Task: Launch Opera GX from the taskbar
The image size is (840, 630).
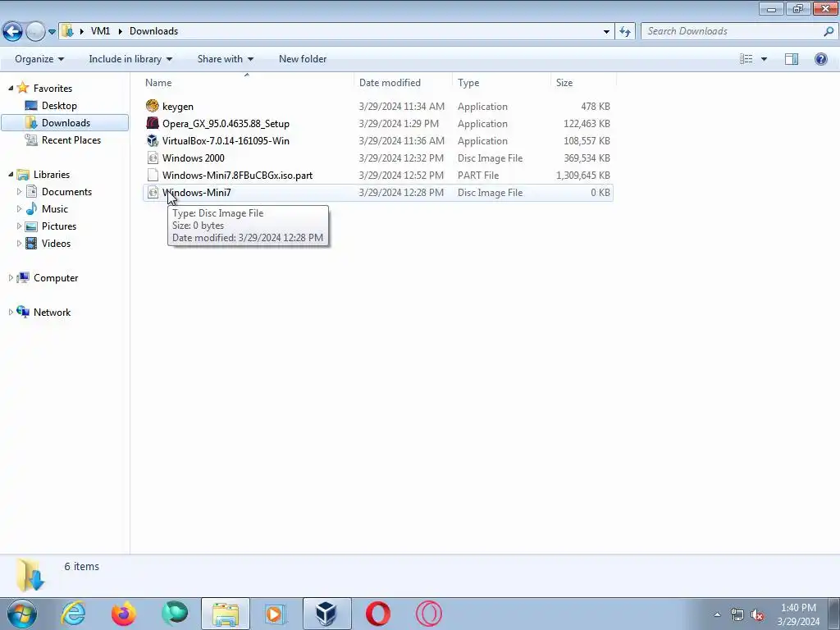Action: pyautogui.click(x=428, y=614)
